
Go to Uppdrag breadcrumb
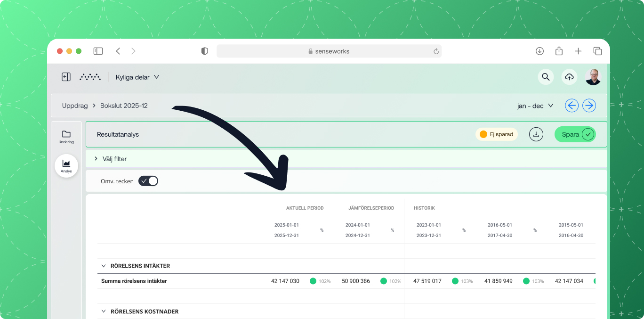coord(75,106)
